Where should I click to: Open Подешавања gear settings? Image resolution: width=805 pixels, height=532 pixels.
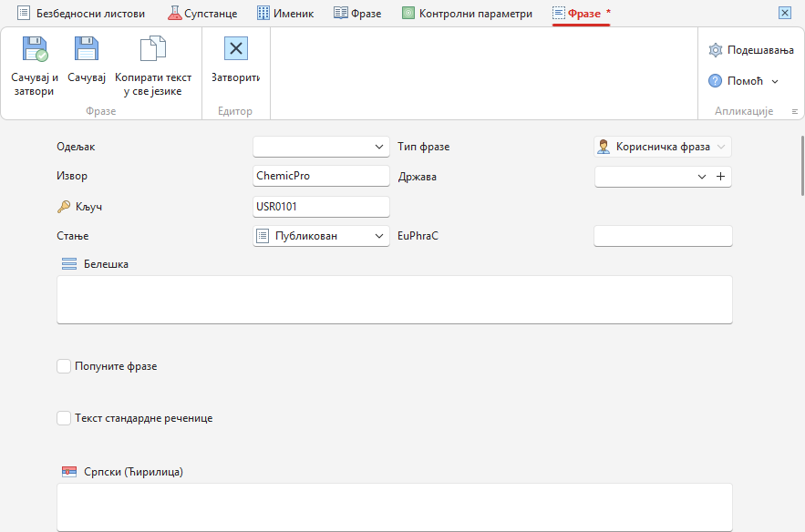(715, 50)
